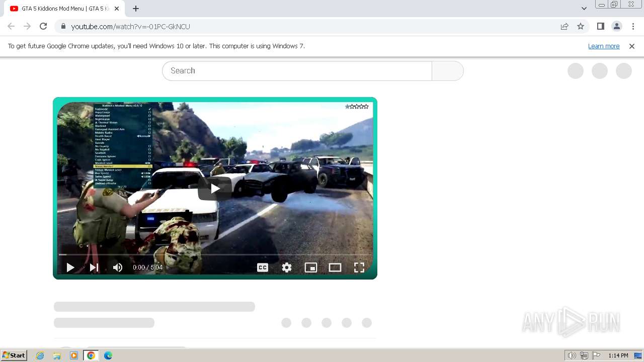The image size is (644, 362).
Task: Mute the video volume
Action: click(x=118, y=267)
